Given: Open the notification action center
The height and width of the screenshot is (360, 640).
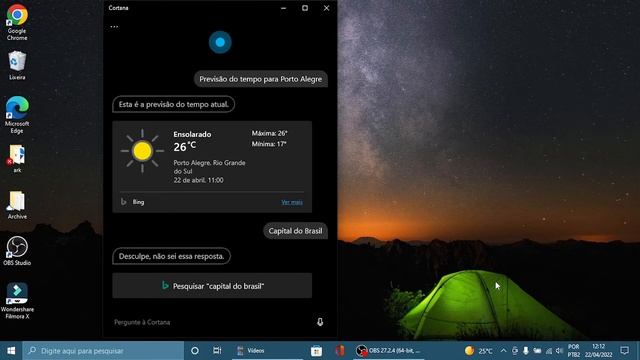Looking at the screenshot, I should 624,351.
